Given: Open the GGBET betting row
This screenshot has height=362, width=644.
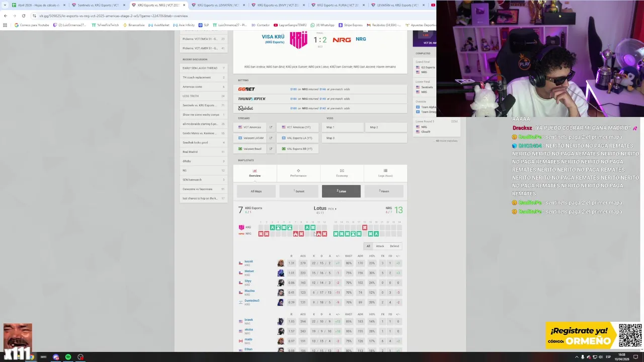Looking at the screenshot, I should click(x=320, y=89).
